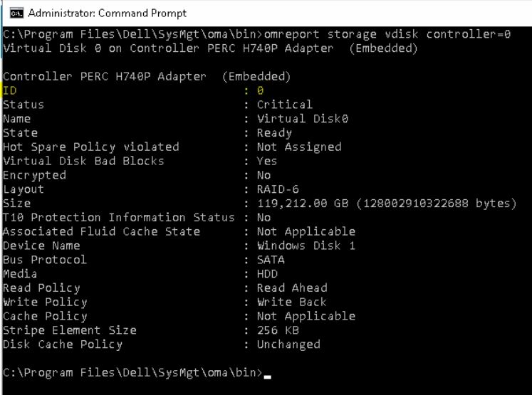
Task: Click the Write Back policy value
Action: [292, 302]
